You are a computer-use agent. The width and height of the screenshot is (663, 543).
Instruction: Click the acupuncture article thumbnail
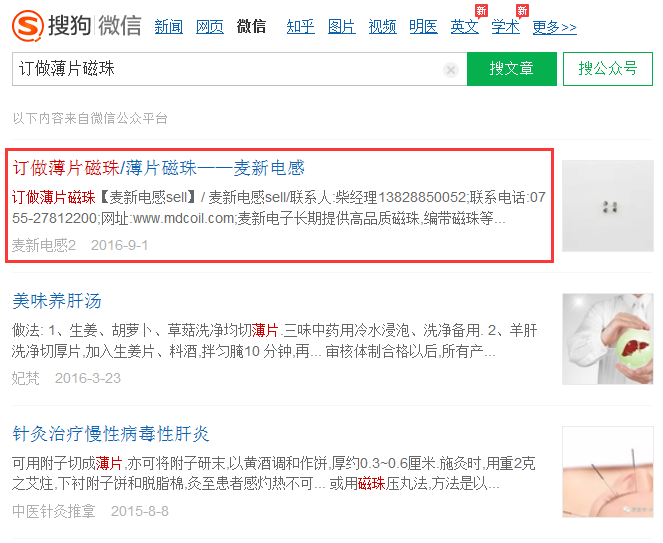(x=608, y=472)
